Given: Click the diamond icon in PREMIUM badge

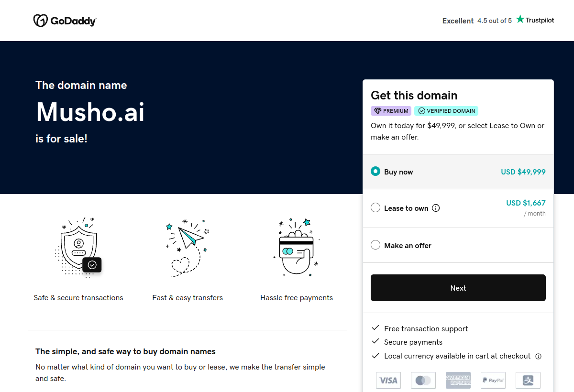Looking at the screenshot, I should [377, 111].
